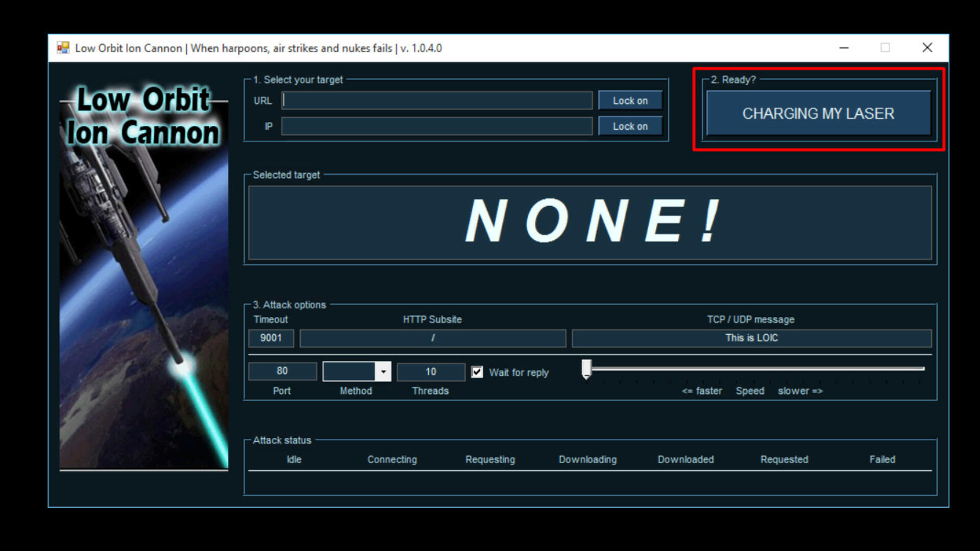Click the 'Timeout' label
This screenshot has height=551, width=980.
point(271,319)
